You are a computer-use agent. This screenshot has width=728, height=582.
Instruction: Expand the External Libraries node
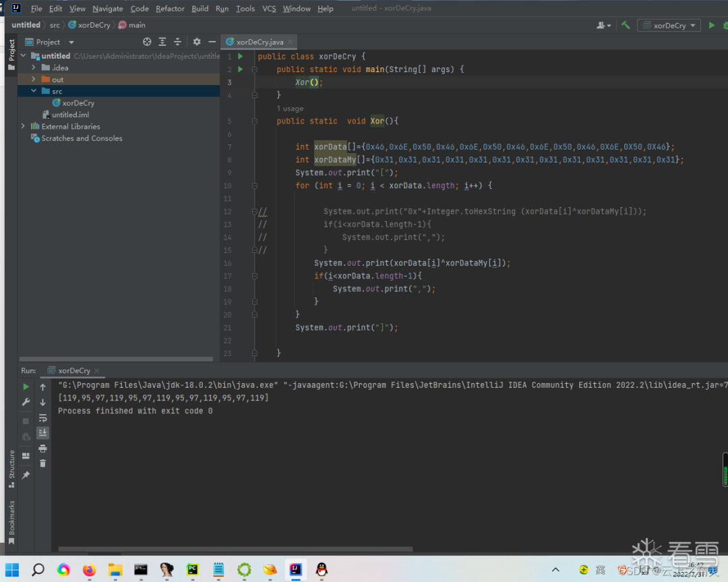[23, 126]
